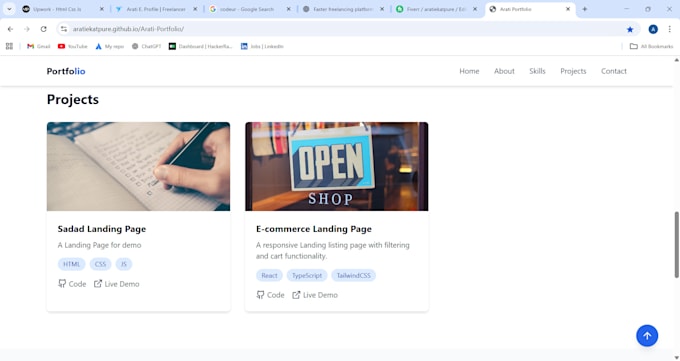Click the E-commerce Landing Page title

tap(314, 229)
